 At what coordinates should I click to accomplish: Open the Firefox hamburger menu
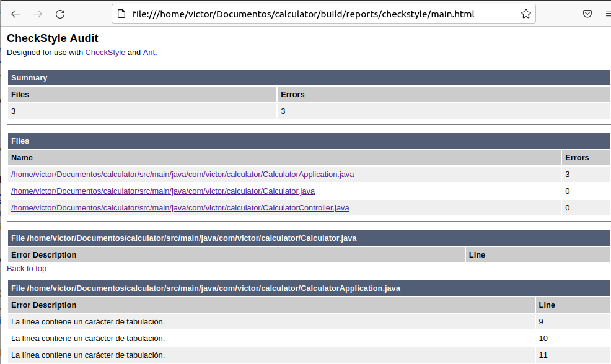(x=607, y=14)
